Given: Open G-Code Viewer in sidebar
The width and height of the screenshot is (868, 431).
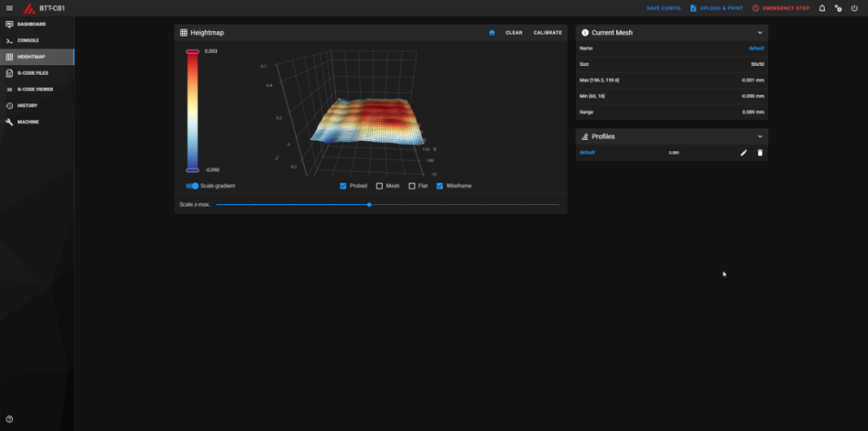Looking at the screenshot, I should [36, 90].
